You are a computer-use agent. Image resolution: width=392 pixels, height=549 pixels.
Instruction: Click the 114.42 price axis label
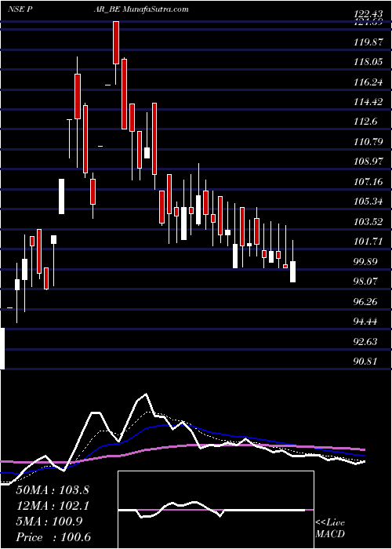(x=366, y=102)
